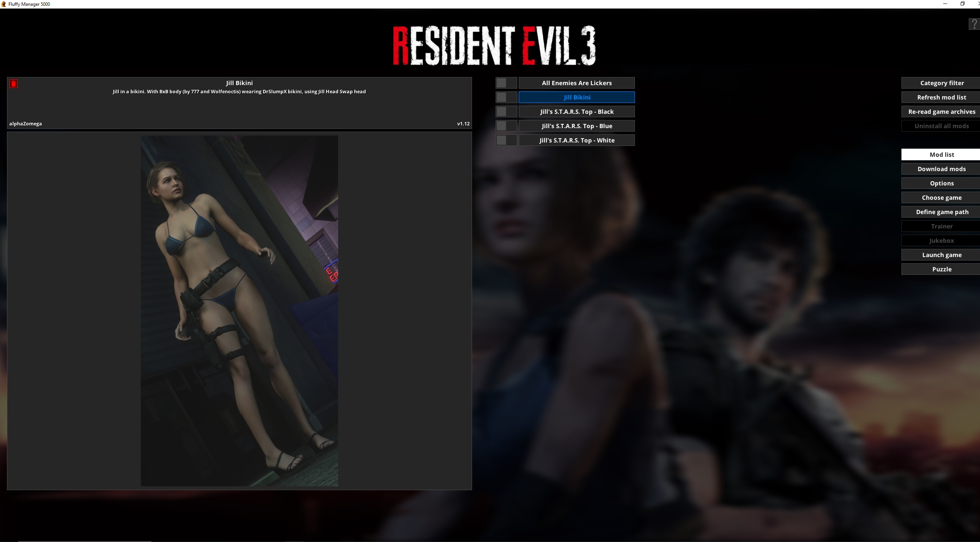
Task: Refresh the mod list
Action: 942,97
